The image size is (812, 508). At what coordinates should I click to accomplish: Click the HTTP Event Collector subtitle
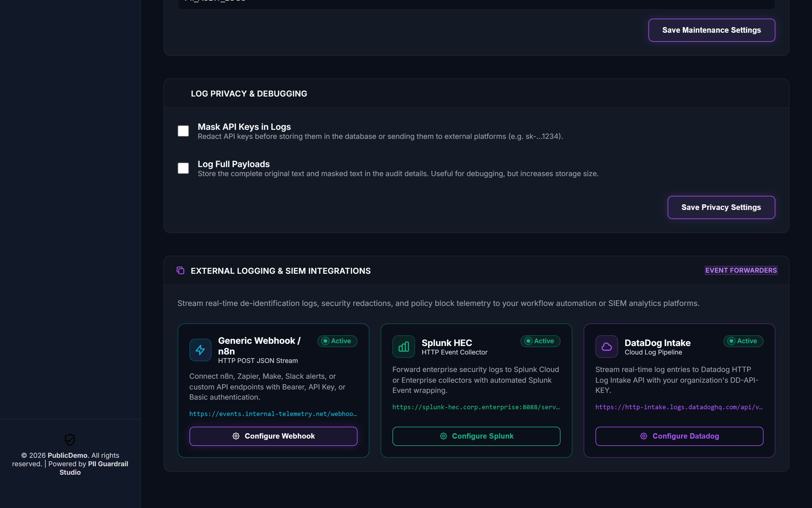click(x=454, y=352)
